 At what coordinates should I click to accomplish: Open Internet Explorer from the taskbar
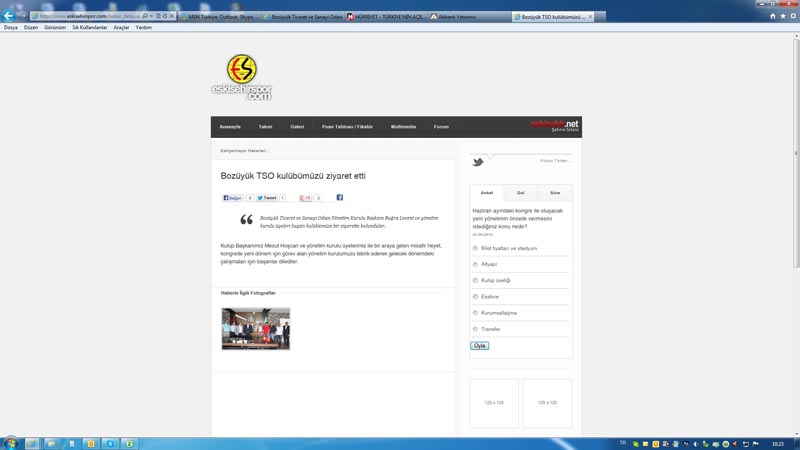(x=32, y=443)
